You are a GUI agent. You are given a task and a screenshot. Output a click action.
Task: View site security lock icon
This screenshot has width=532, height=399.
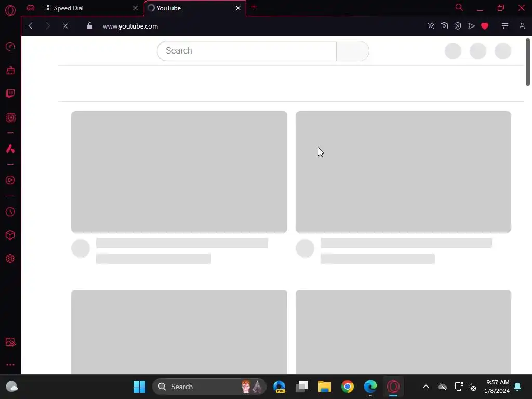[x=90, y=26]
